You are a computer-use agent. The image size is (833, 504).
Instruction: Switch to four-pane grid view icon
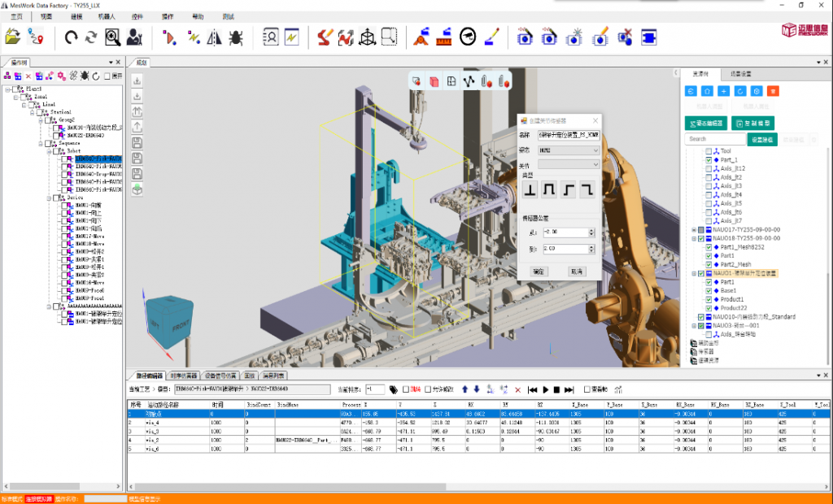(451, 82)
